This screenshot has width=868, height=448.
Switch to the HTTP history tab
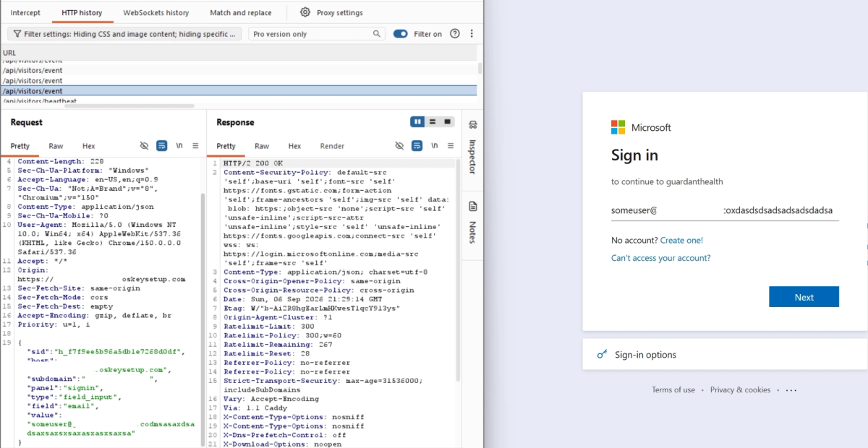point(82,13)
